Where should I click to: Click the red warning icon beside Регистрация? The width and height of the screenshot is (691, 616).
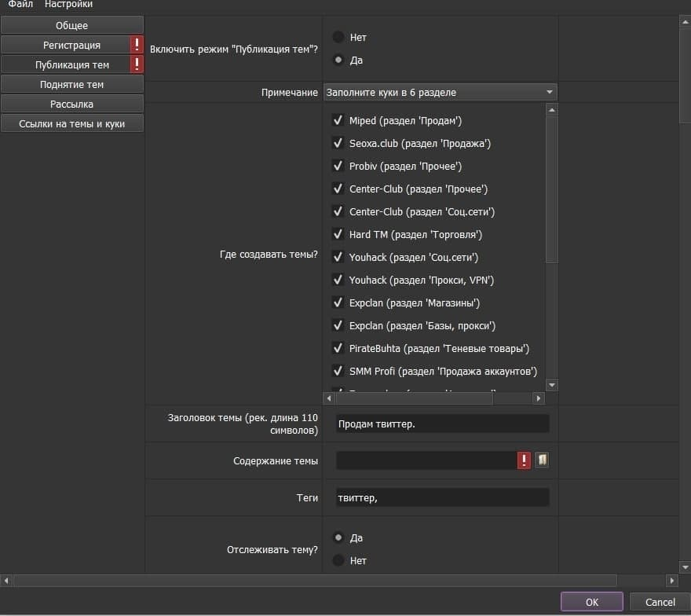click(x=137, y=45)
